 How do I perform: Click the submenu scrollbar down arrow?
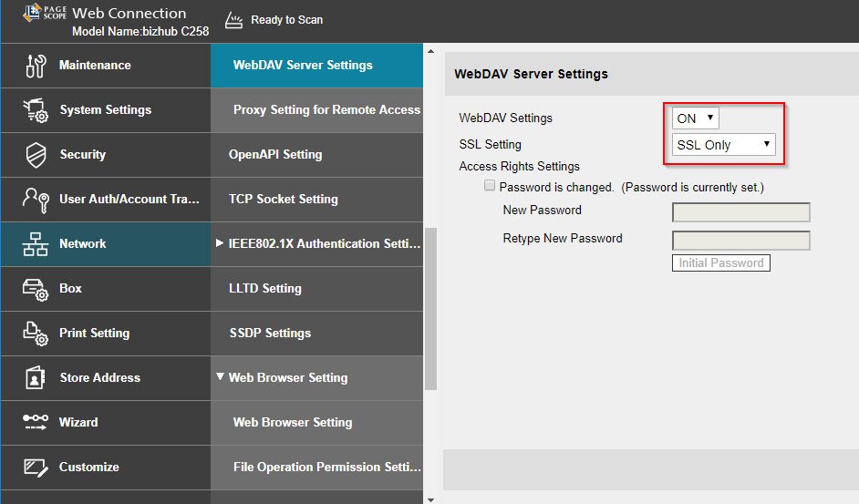tap(429, 498)
